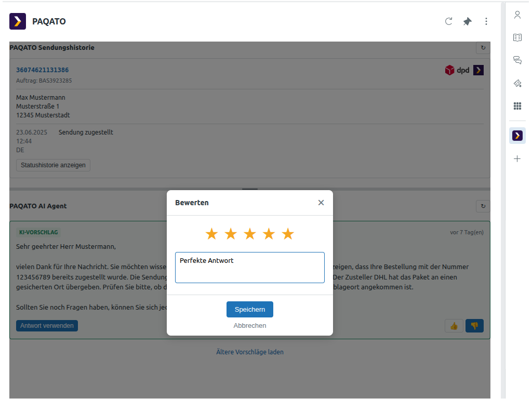Open the knowledge book sidebar icon
This screenshot has height=399, width=532.
point(517,37)
